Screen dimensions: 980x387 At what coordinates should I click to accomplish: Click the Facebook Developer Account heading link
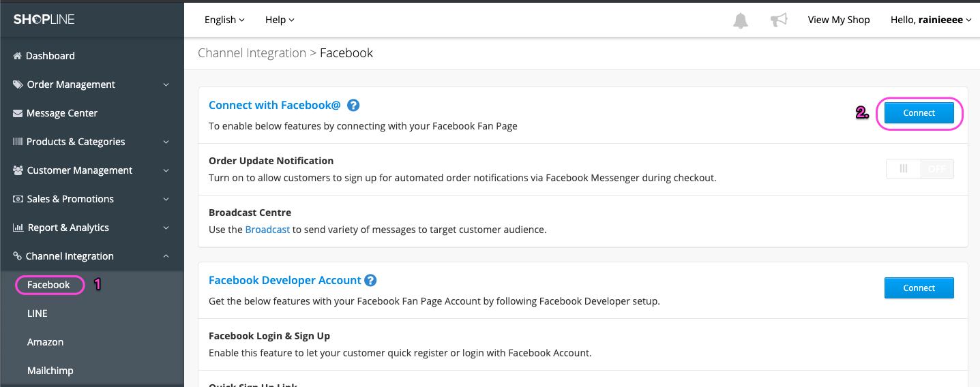click(x=285, y=280)
